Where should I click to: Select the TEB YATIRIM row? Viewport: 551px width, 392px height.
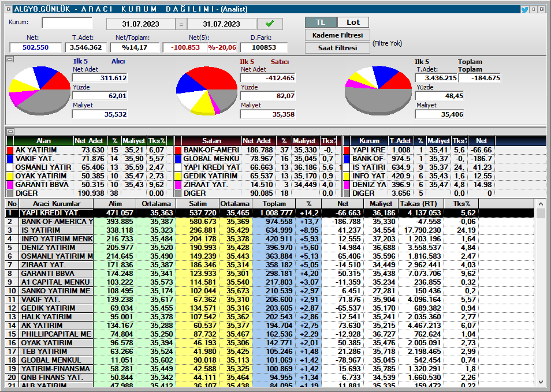click(x=270, y=351)
